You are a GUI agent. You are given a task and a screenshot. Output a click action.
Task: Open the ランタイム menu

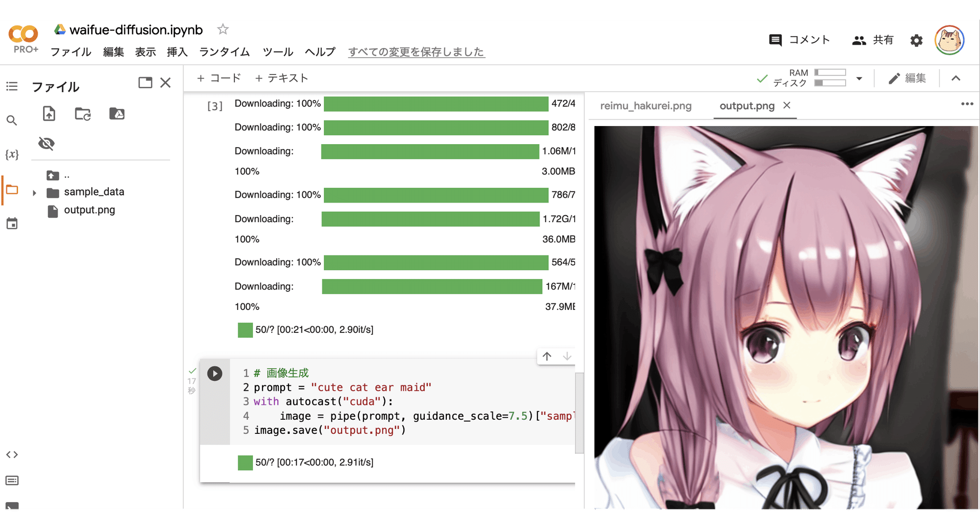223,52
